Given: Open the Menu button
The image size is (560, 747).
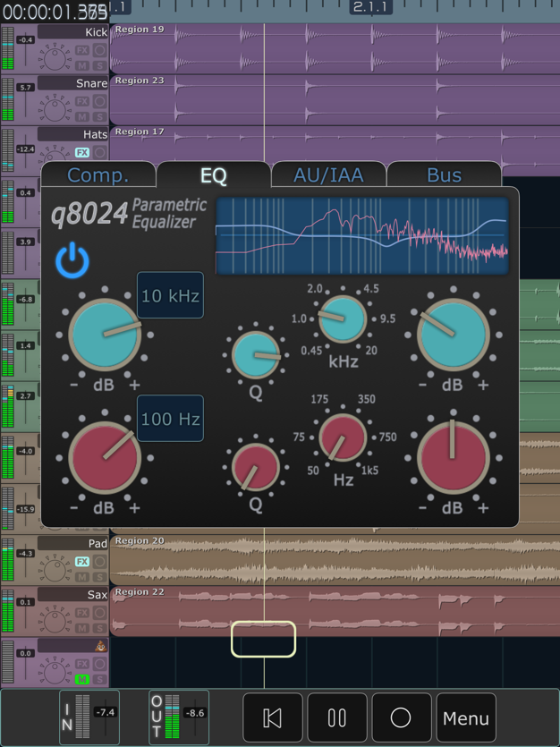Looking at the screenshot, I should click(466, 717).
